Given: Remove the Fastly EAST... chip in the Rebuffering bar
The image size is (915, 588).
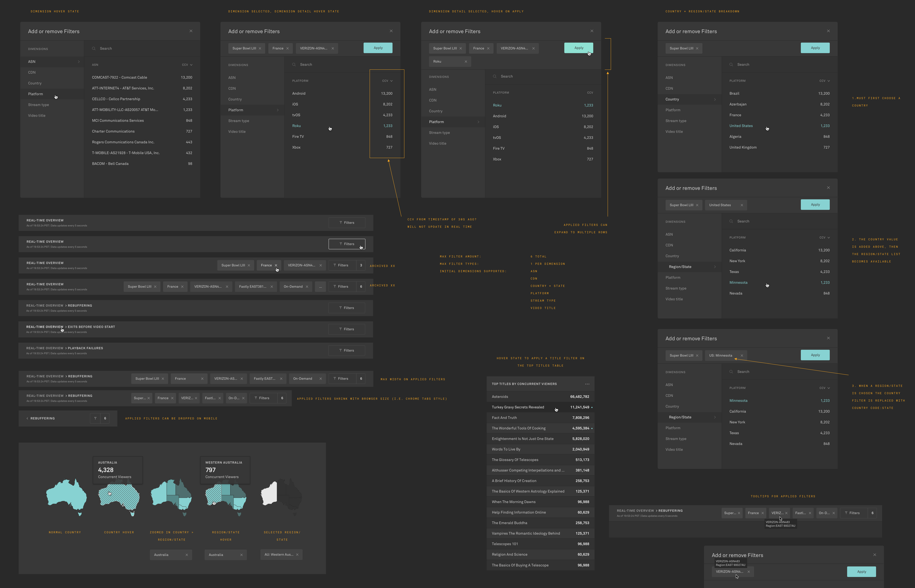Looking at the screenshot, I should pyautogui.click(x=281, y=379).
